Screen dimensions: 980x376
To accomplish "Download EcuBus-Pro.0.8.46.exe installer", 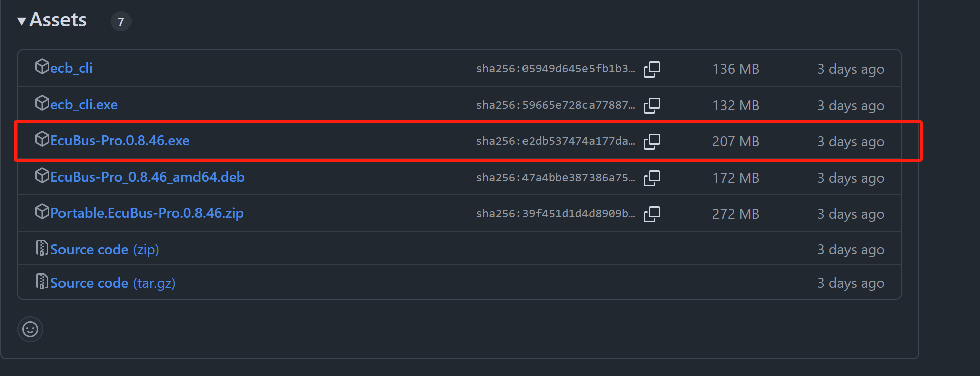I will [x=120, y=141].
